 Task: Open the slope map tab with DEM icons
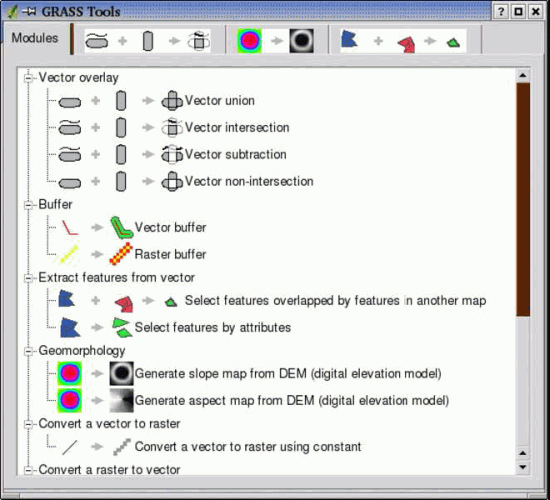276,41
